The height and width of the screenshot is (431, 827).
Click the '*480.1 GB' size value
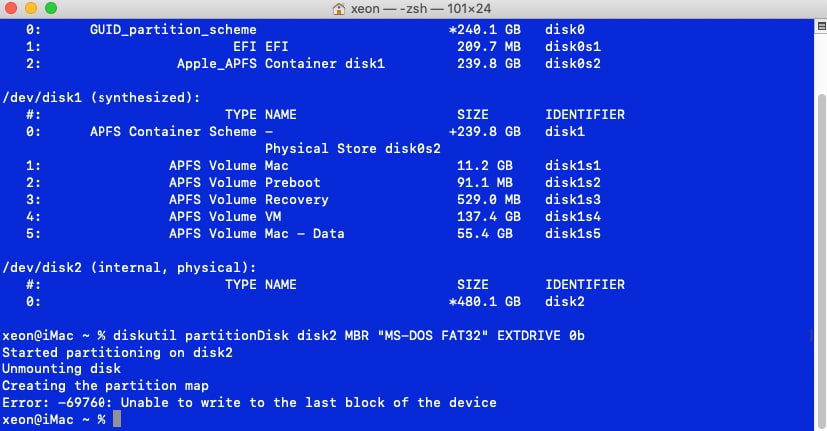484,301
